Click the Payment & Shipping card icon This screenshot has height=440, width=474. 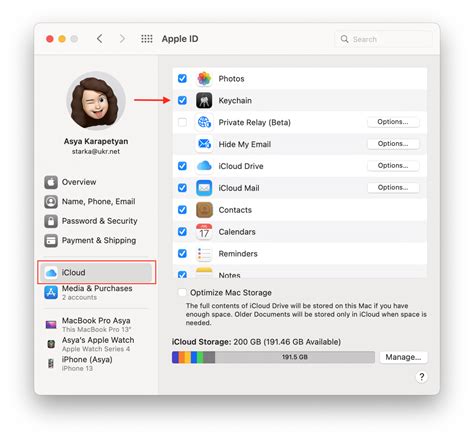pos(51,240)
